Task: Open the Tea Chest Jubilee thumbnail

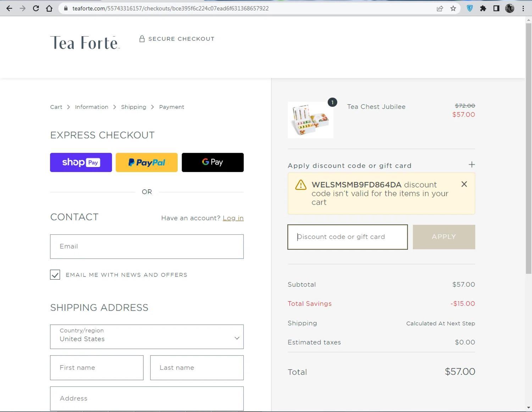Action: (310, 120)
